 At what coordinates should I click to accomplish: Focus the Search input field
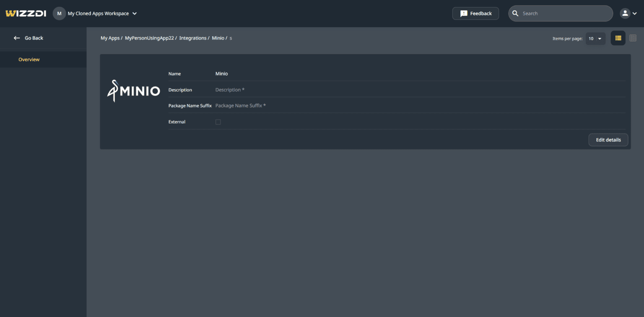point(565,13)
